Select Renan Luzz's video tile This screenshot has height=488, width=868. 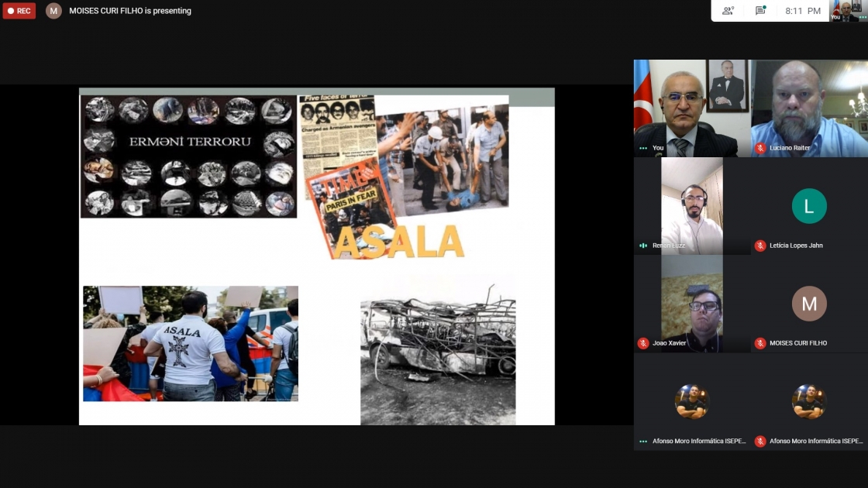692,206
